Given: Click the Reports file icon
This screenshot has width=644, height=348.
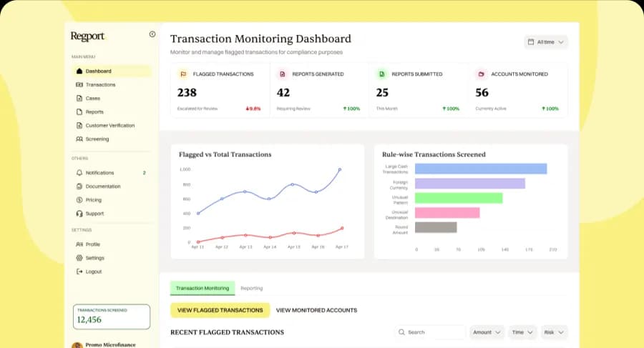Looking at the screenshot, I should (79, 111).
